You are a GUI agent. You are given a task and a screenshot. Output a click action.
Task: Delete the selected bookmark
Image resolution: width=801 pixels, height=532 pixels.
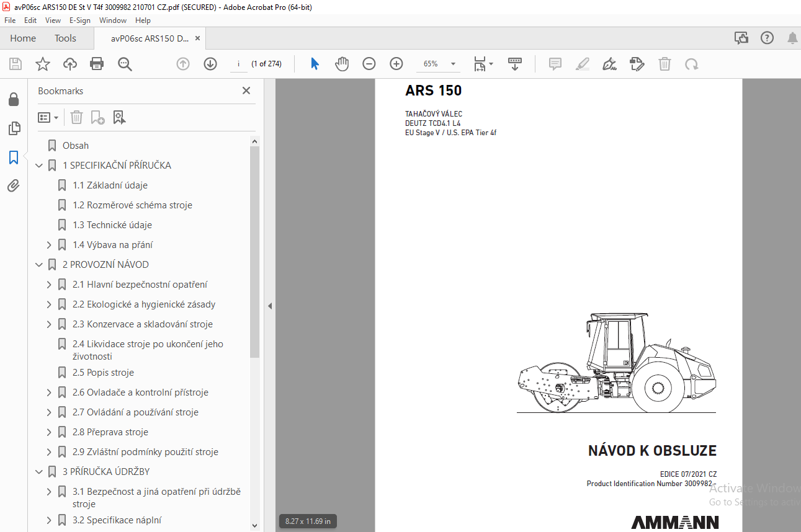coord(76,117)
